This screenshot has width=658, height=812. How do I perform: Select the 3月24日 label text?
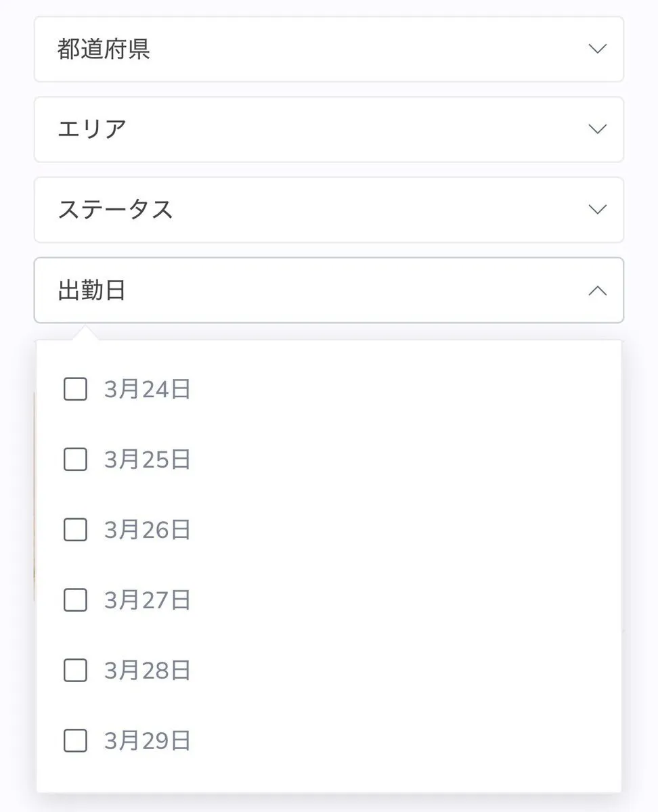coord(148,390)
